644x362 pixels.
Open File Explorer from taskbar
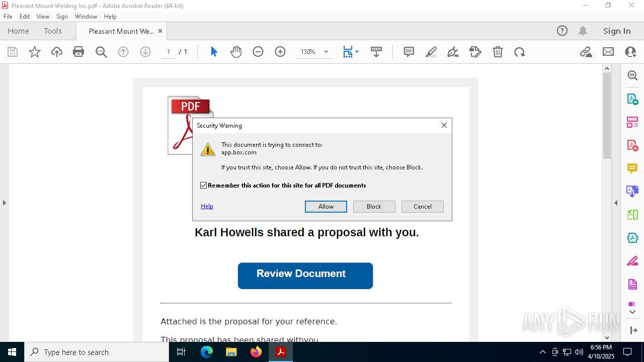231,352
